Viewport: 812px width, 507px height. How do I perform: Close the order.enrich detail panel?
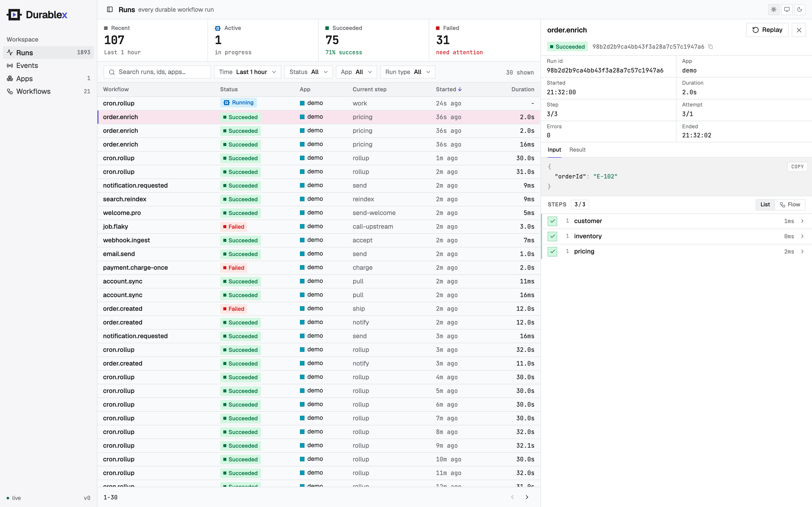[799, 30]
